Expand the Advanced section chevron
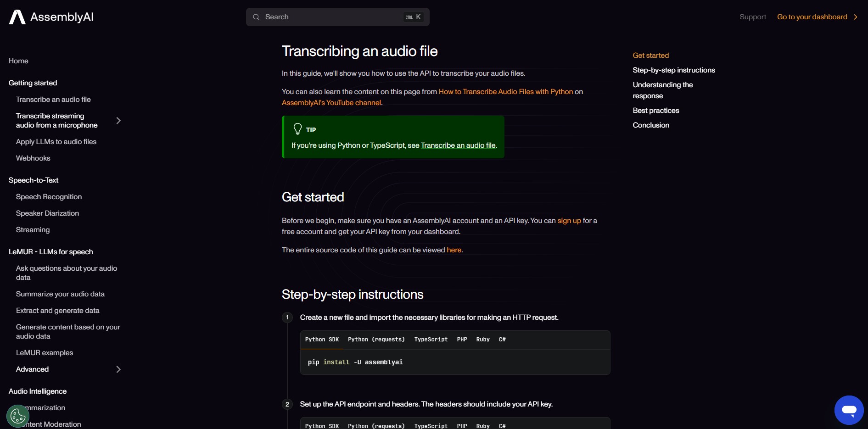Image resolution: width=868 pixels, height=429 pixels. point(118,369)
